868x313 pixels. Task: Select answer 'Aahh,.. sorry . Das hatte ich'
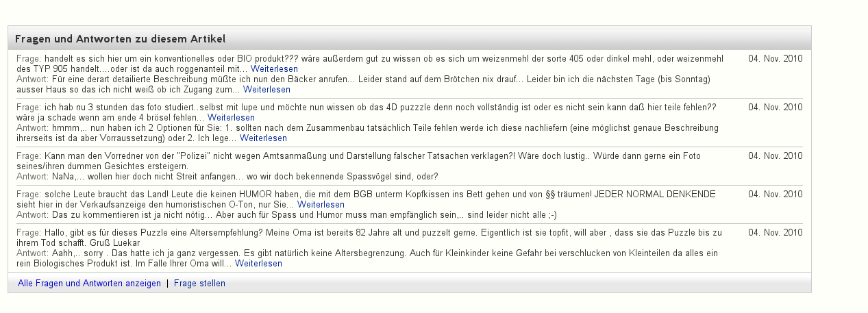(x=367, y=258)
